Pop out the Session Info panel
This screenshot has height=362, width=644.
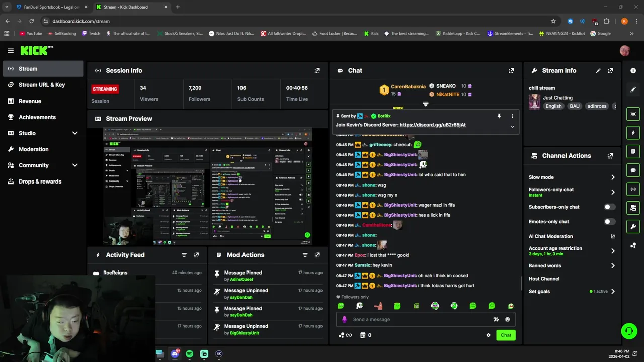[x=317, y=71]
